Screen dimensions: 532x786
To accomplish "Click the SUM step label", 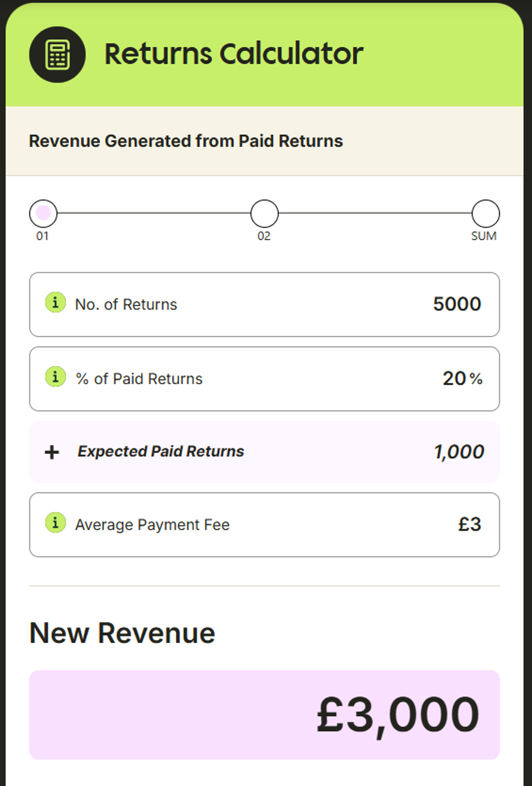I will (484, 236).
